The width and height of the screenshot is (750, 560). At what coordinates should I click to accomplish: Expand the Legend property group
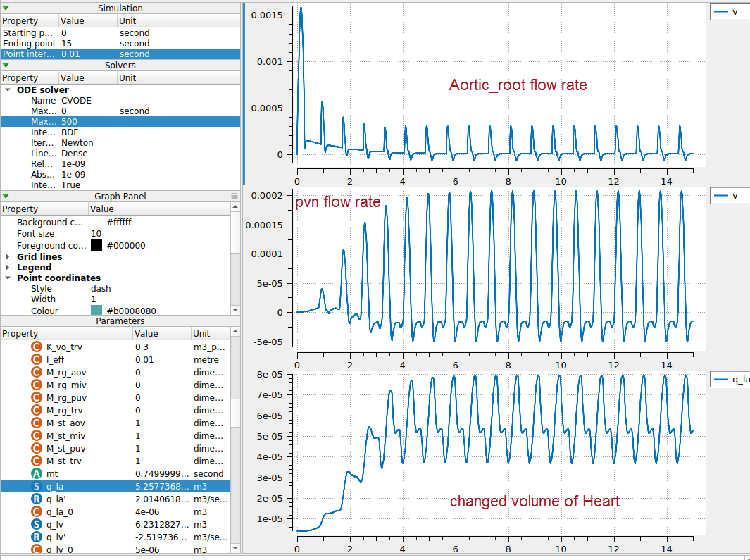point(8,268)
